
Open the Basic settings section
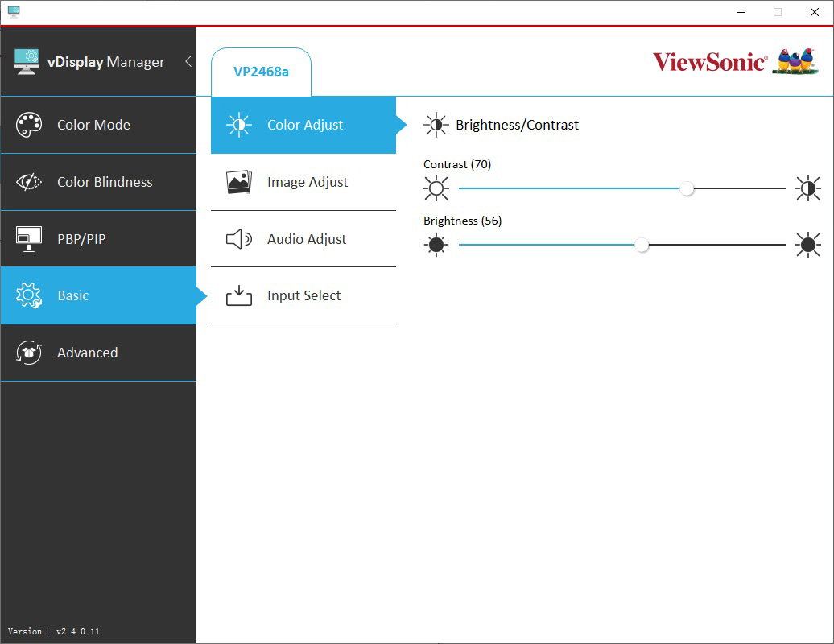[73, 295]
